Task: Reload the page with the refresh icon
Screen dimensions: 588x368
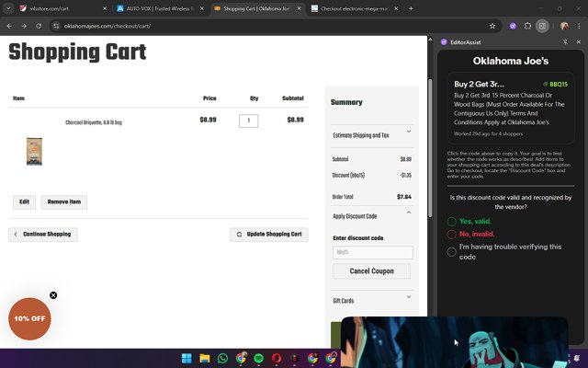Action: click(39, 26)
